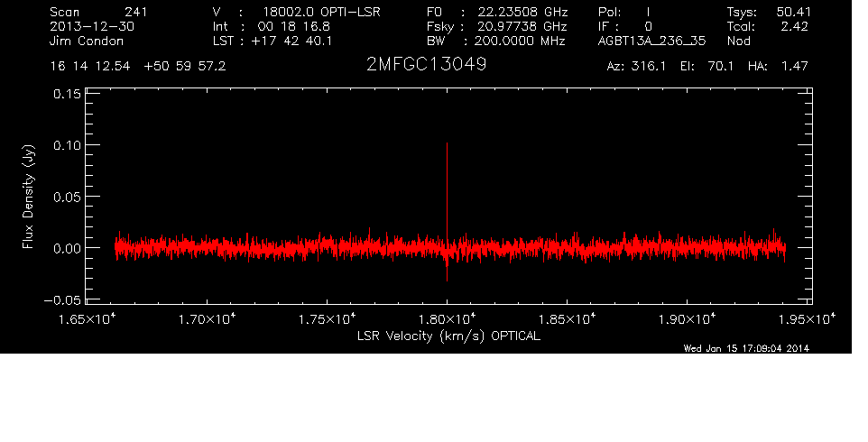Select the scan number 241
The width and height of the screenshot is (868, 442).
[x=136, y=12]
